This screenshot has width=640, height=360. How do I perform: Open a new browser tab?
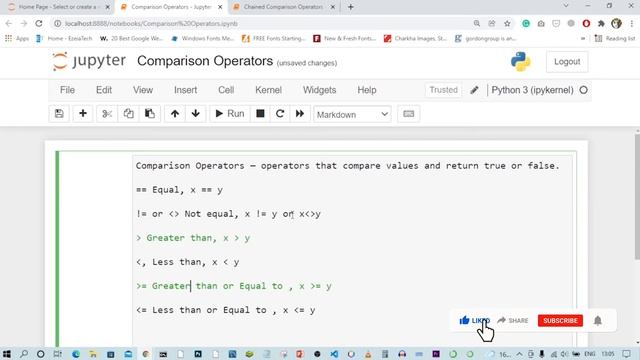click(351, 7)
